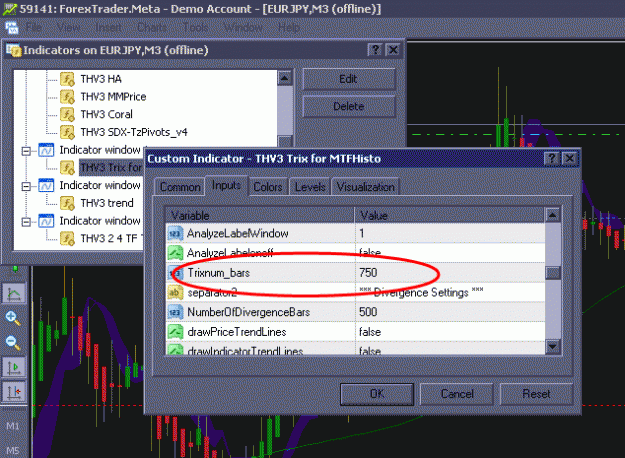Click the separator2 string variable icon
The height and width of the screenshot is (458, 625).
point(175,293)
